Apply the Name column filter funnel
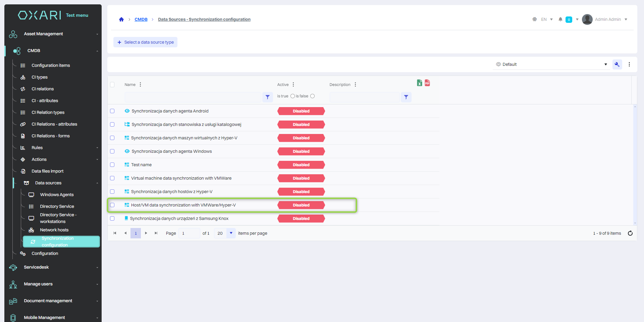 coord(267,97)
